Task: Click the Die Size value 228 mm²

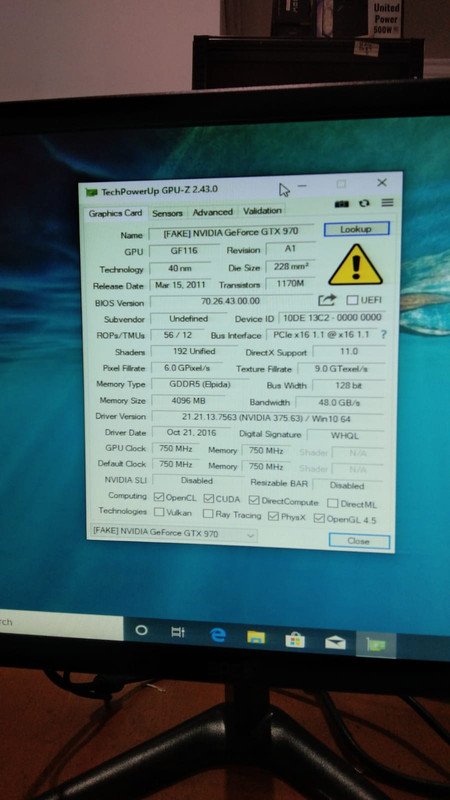Action: 291,266
